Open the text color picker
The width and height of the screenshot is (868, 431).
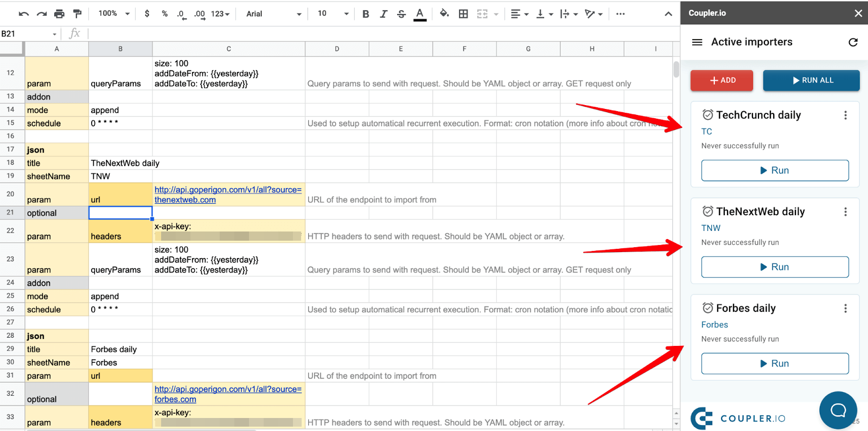tap(420, 14)
